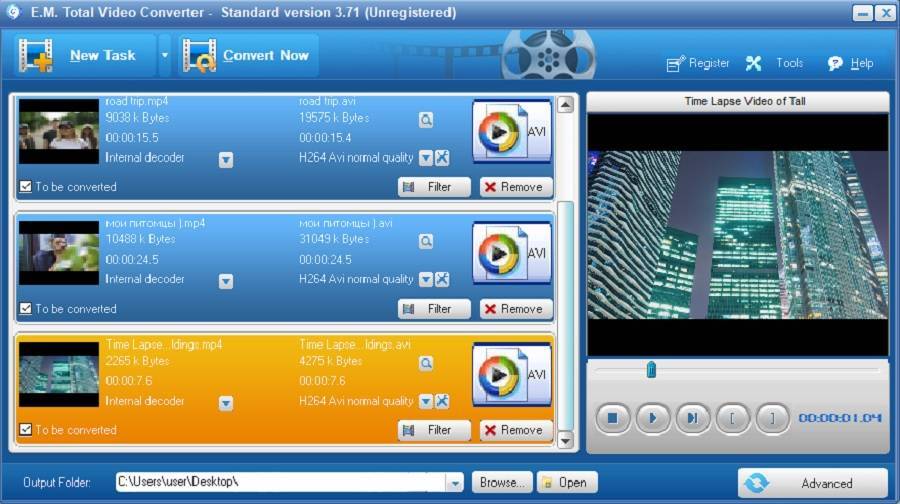Click the AVI format icon for road trip
This screenshot has width=900, height=504.
pos(511,131)
